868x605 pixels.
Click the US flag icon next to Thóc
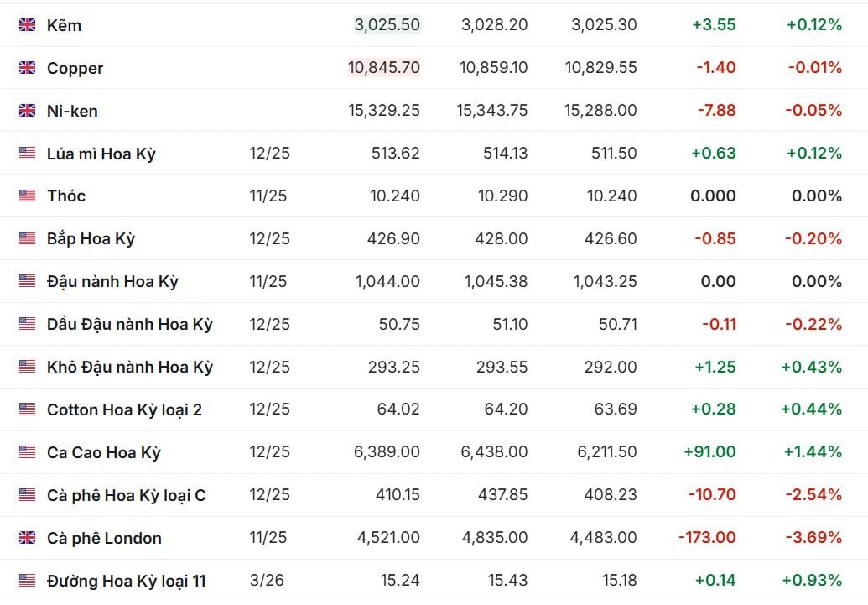(28, 196)
